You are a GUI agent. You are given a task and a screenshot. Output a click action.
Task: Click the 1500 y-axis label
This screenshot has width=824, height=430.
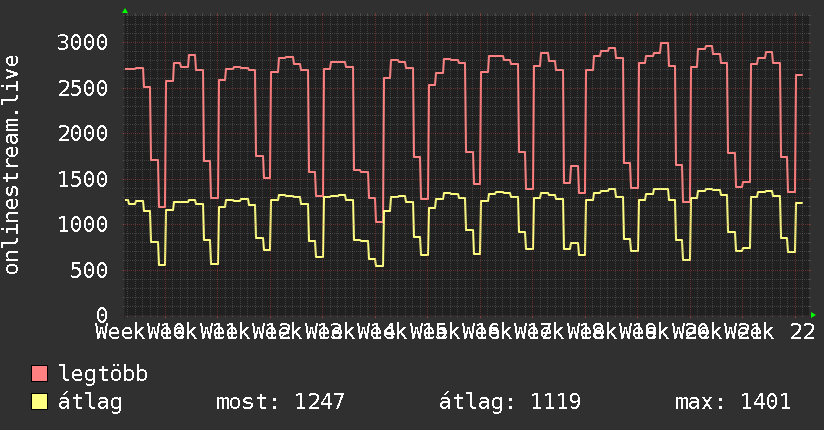[83, 179]
